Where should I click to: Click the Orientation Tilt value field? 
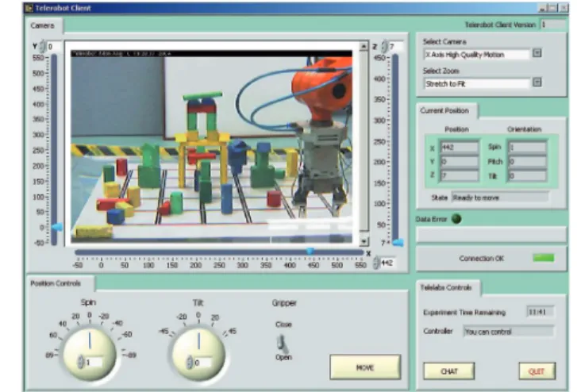[527, 175]
